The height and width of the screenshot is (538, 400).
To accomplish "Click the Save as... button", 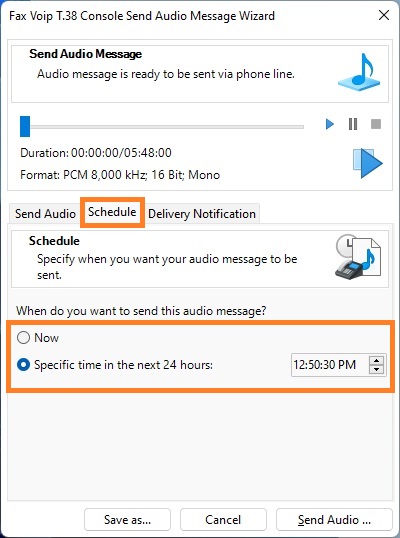I will click(x=127, y=519).
